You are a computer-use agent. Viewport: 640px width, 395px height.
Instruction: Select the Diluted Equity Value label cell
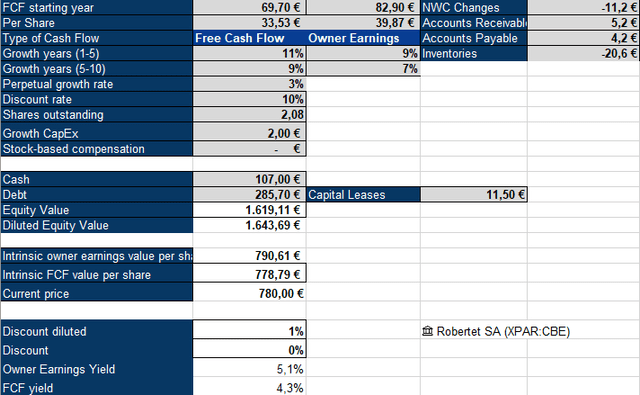point(96,225)
